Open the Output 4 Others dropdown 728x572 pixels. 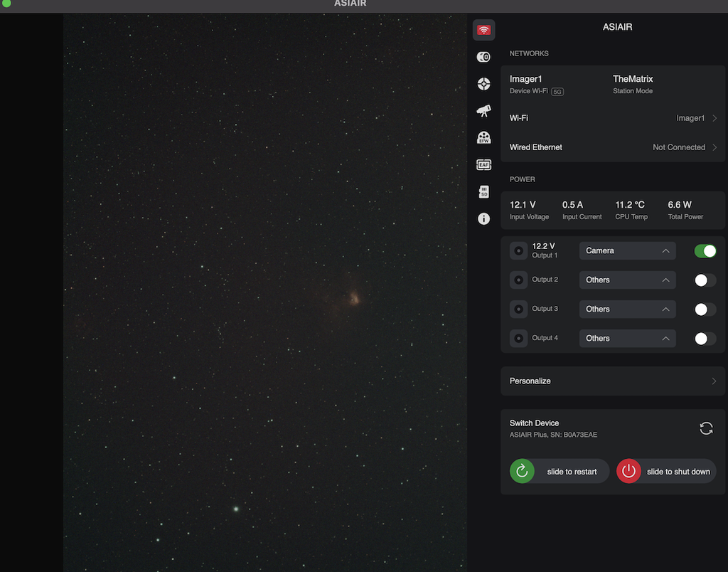[x=627, y=339]
